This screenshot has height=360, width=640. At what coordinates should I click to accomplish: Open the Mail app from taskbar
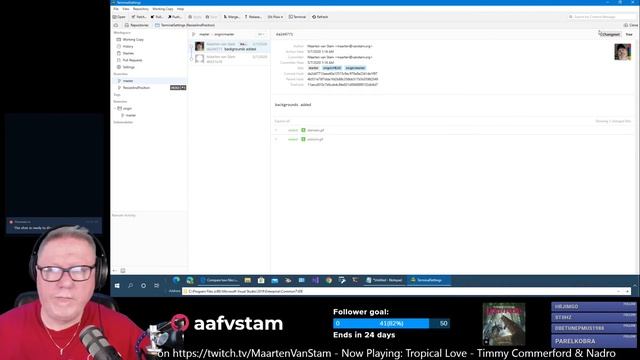pos(275,280)
